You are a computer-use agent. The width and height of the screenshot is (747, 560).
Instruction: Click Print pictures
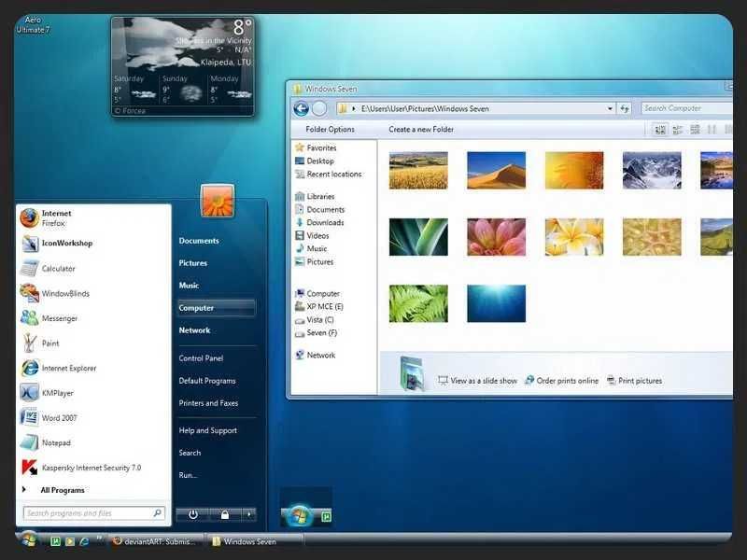[635, 381]
